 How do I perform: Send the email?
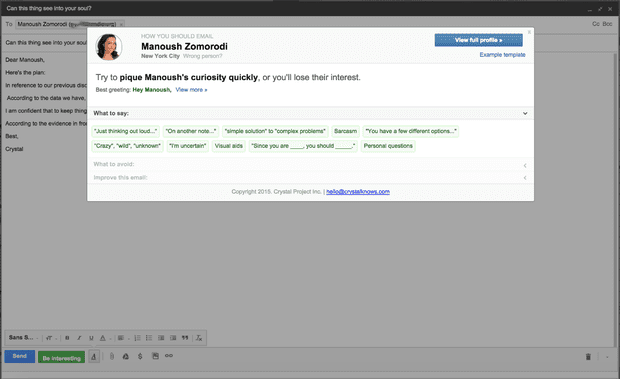point(19,356)
